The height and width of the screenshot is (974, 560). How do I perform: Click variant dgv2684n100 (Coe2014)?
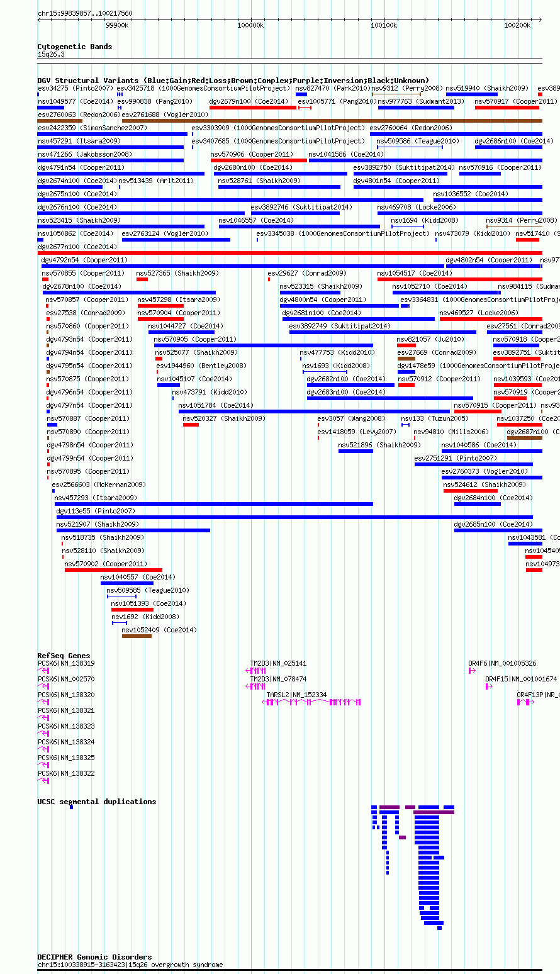493,498
